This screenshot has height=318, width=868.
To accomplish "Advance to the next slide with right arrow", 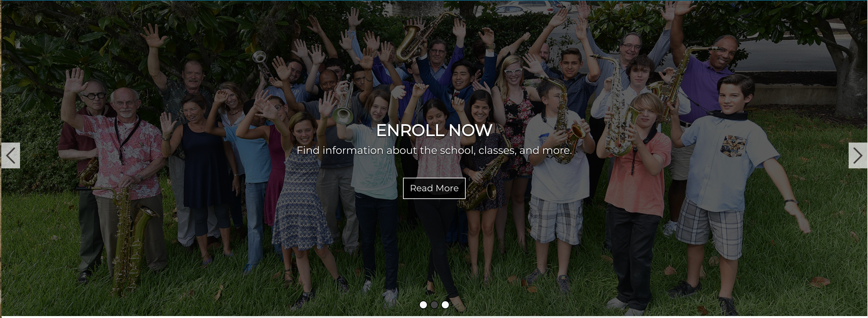I will coord(858,155).
